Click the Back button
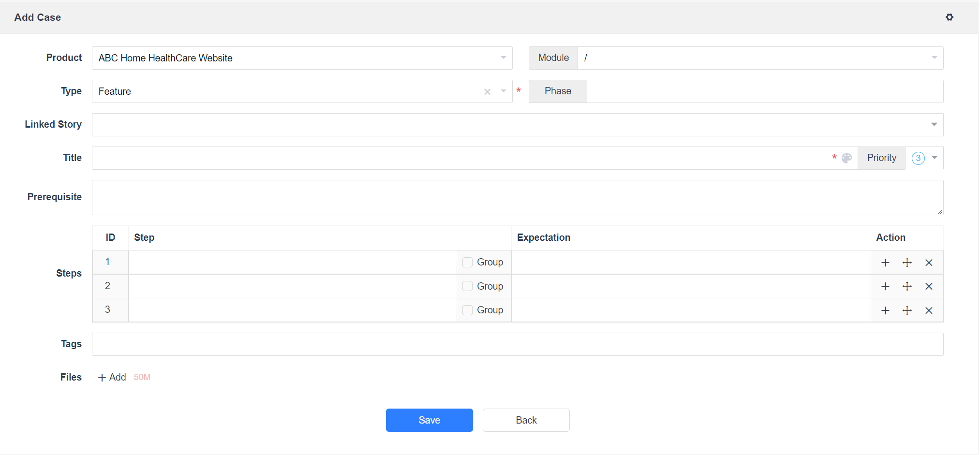The height and width of the screenshot is (455, 980). point(526,420)
